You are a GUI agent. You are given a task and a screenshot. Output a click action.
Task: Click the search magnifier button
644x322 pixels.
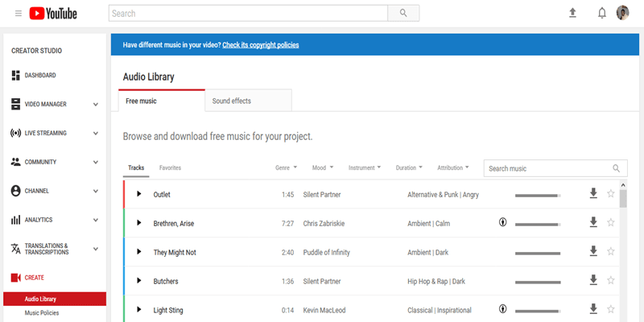pyautogui.click(x=403, y=13)
